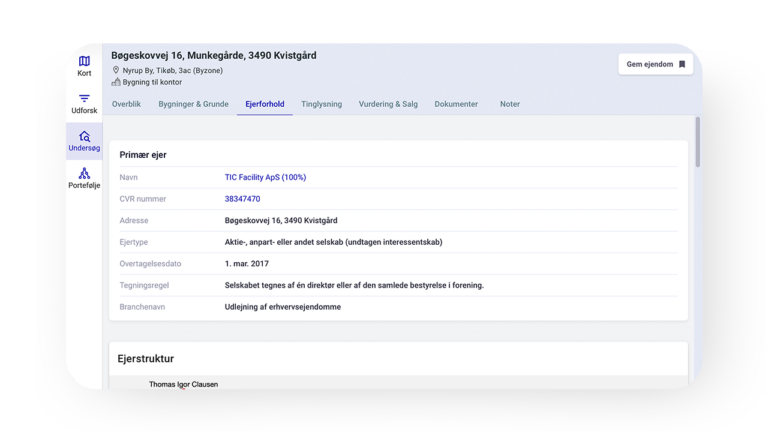The height and width of the screenshot is (432, 768).
Task: Open the Kort map icon in sidebar
Action: (x=84, y=62)
